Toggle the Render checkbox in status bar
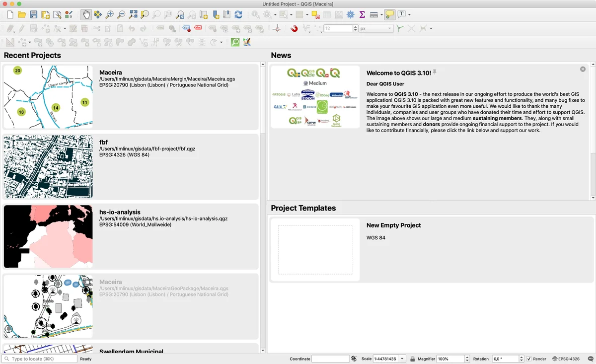Image resolution: width=596 pixels, height=364 pixels. pos(529,359)
